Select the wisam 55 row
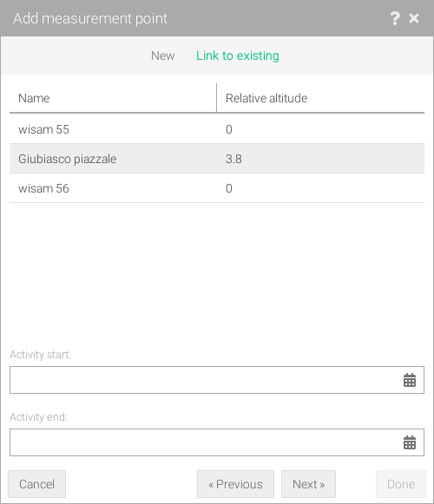The image size is (434, 504). (217, 129)
